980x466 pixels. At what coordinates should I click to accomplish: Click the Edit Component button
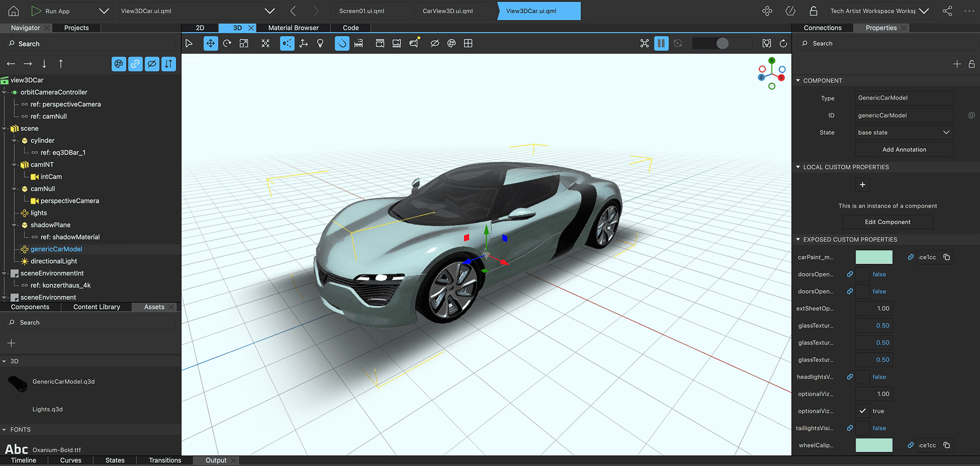[888, 222]
